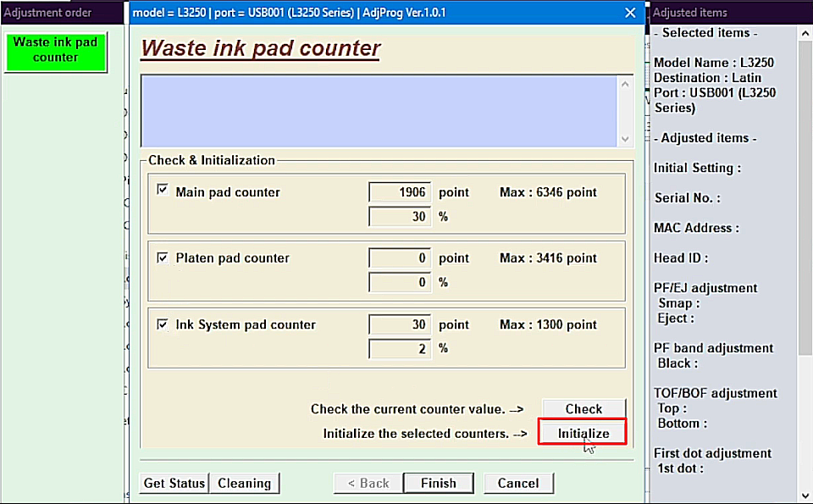
Task: Click the 'Max : 3416 point' text
Action: click(548, 258)
